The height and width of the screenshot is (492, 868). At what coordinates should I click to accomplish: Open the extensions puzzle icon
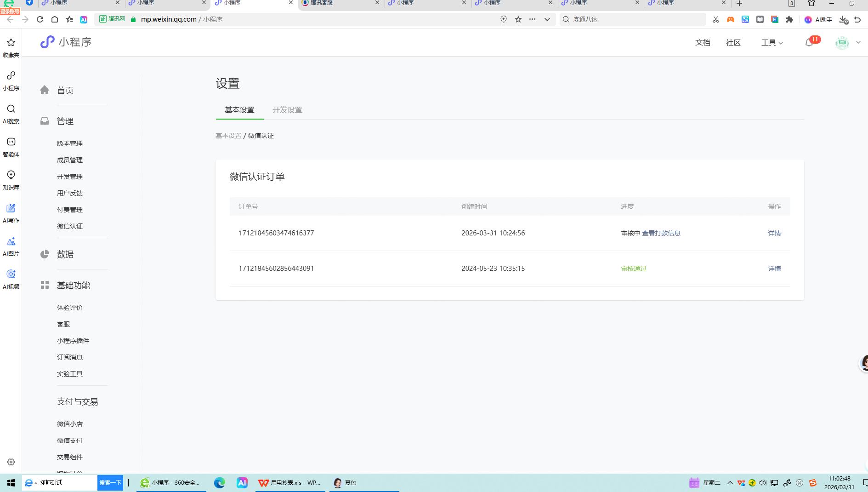[x=789, y=19]
